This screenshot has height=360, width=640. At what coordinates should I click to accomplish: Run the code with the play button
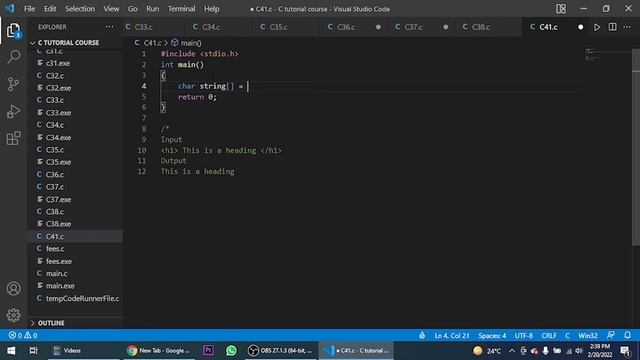click(x=597, y=27)
